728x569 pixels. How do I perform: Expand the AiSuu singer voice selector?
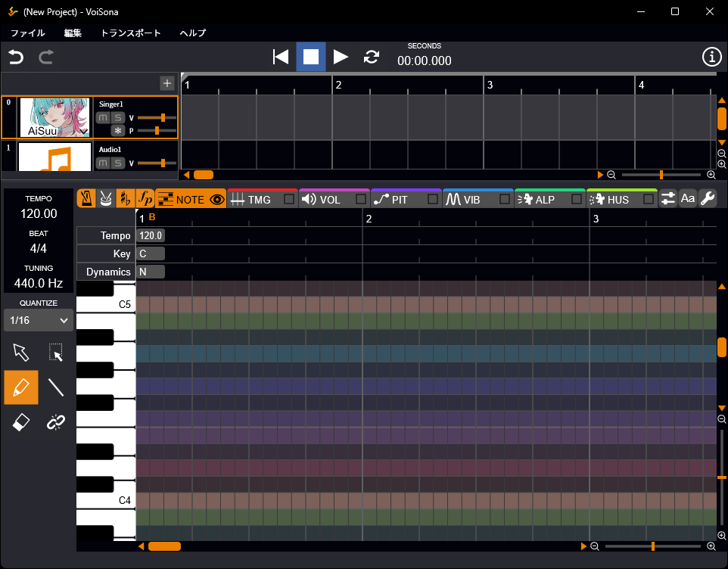(82, 131)
